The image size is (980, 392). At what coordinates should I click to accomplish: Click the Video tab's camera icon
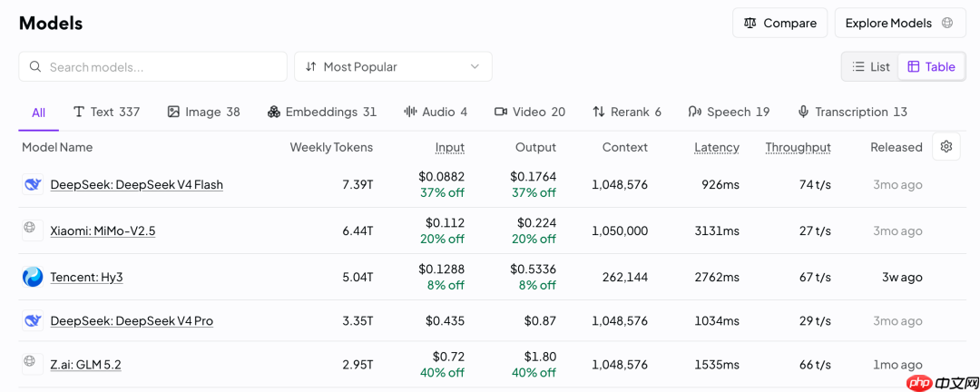pos(501,112)
